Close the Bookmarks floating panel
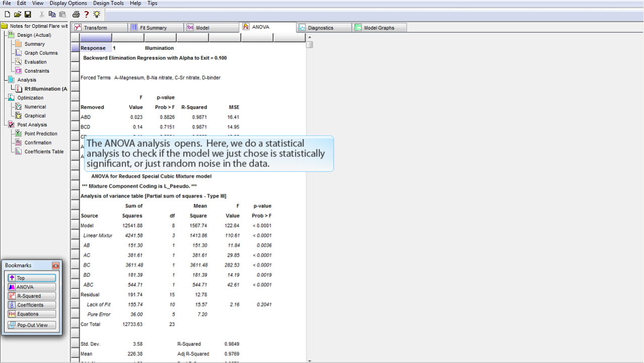 [55, 265]
